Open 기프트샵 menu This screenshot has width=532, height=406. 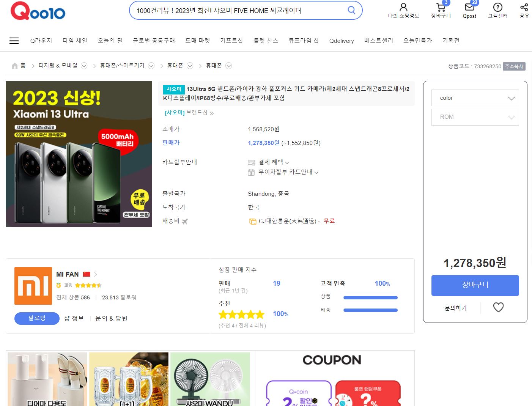pyautogui.click(x=231, y=41)
